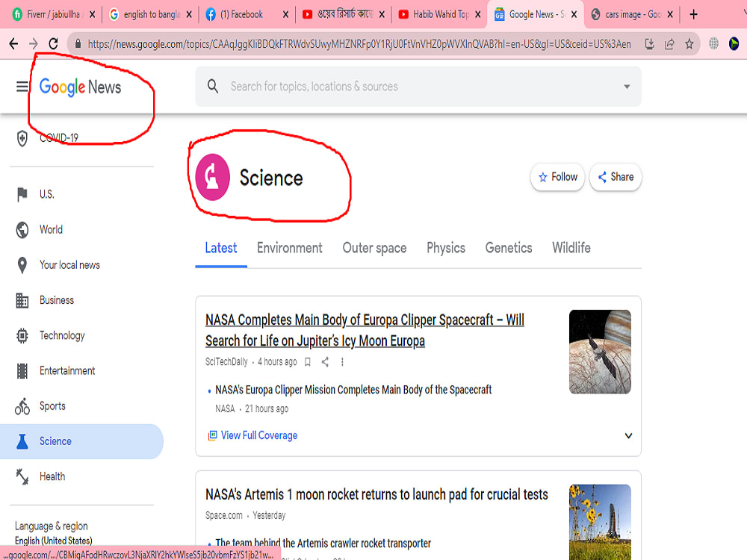Share the Europa Clipper story icon
This screenshot has height=560, width=747.
(x=325, y=362)
